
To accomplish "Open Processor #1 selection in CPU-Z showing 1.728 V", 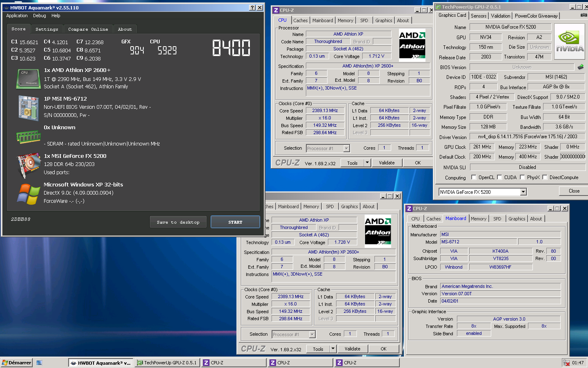I will coord(294,334).
